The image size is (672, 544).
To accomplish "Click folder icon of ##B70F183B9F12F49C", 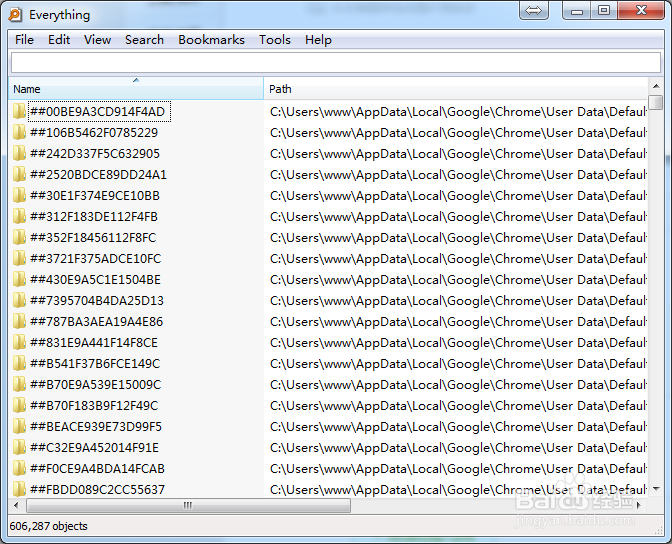I will point(19,406).
